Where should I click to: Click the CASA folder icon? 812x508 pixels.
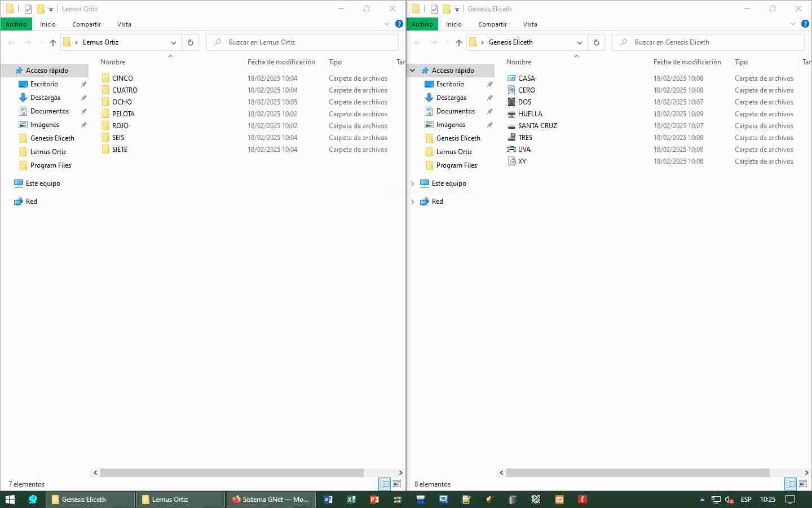point(511,78)
